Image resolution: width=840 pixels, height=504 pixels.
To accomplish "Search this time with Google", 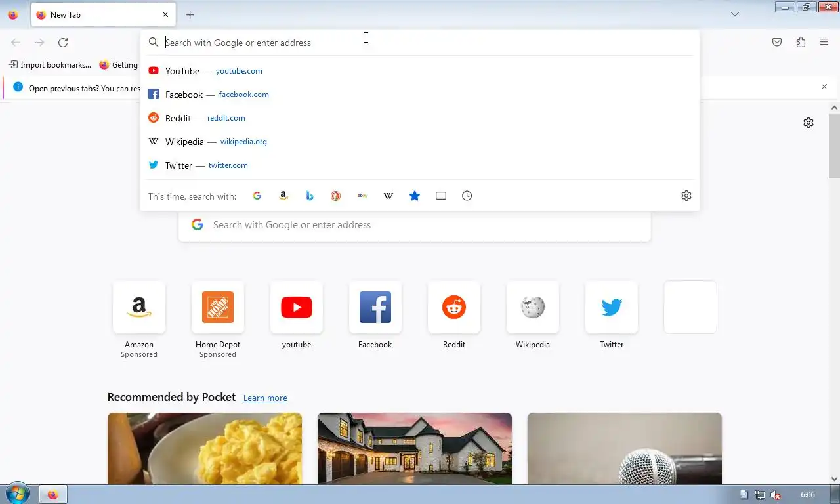I will 257,196.
